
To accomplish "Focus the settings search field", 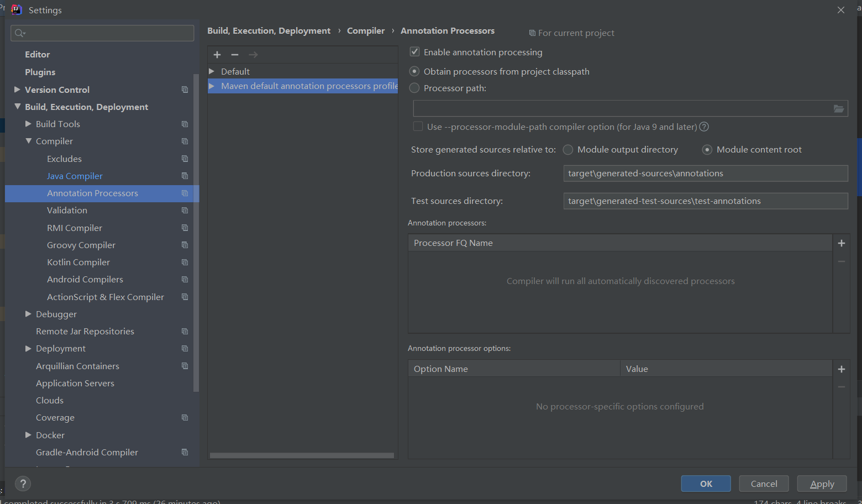I will 102,33.
